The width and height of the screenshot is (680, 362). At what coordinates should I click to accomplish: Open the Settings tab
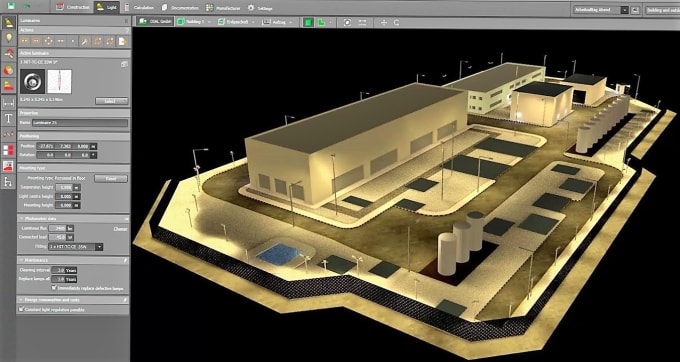[x=260, y=8]
